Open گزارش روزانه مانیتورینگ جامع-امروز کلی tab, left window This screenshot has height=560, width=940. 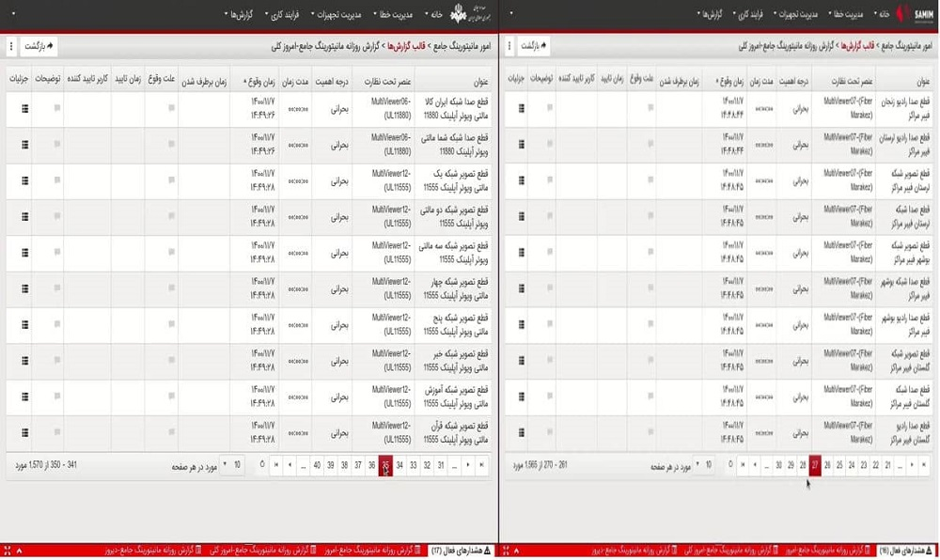(264, 551)
